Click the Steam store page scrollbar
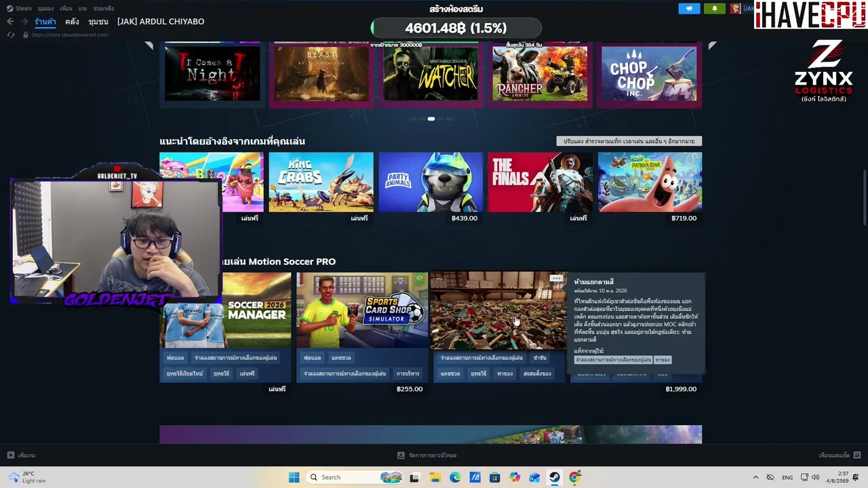The image size is (868, 488). click(865, 197)
